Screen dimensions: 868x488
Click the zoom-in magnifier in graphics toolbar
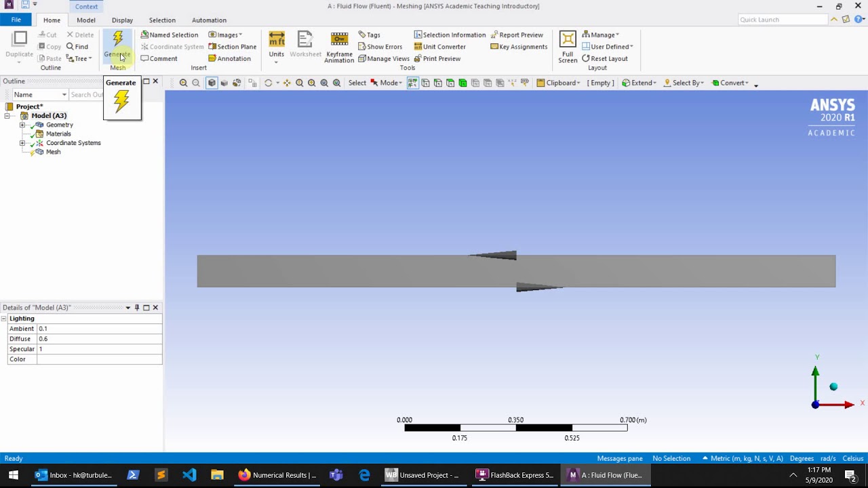tap(183, 83)
